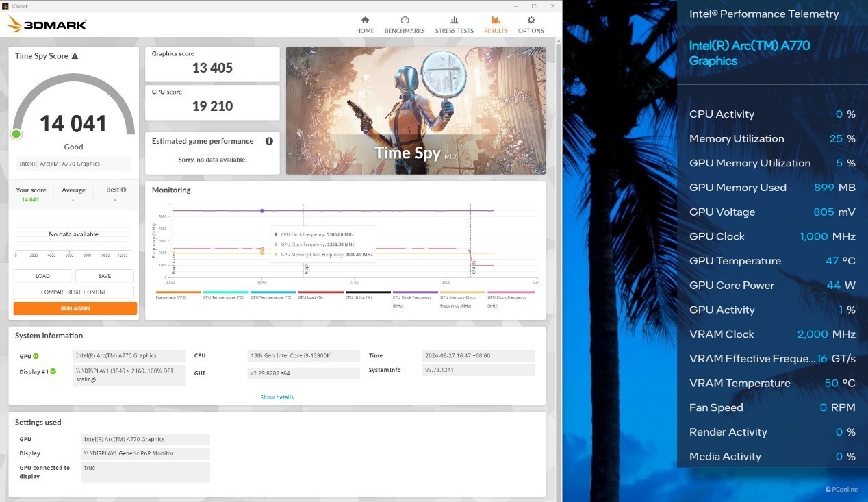Click the Settings used GPU value field

[146, 440]
